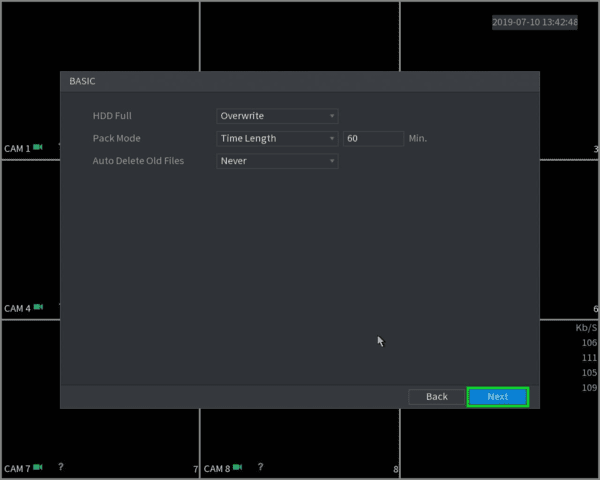600x480 pixels.
Task: Select the CAM 8 video channel pane
Action: click(300, 443)
